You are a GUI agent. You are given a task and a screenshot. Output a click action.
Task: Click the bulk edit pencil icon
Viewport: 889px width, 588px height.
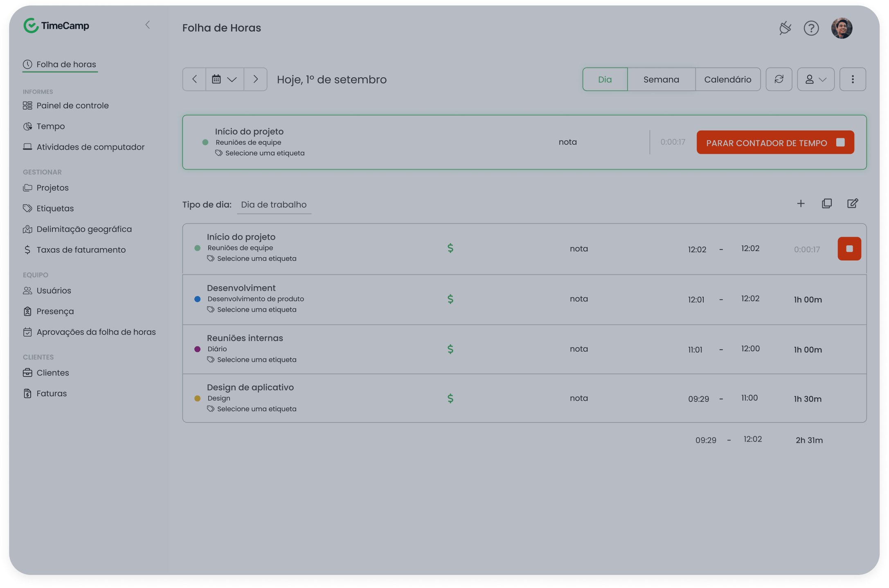point(853,204)
